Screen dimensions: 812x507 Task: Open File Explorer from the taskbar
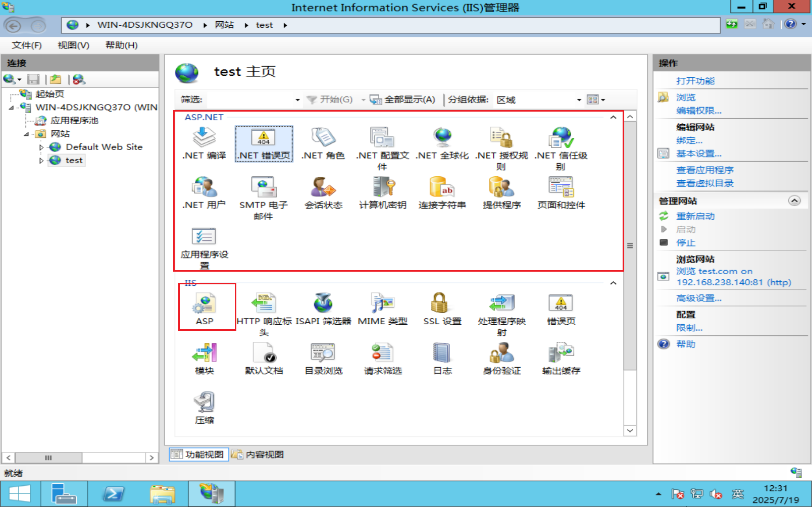pyautogui.click(x=163, y=493)
